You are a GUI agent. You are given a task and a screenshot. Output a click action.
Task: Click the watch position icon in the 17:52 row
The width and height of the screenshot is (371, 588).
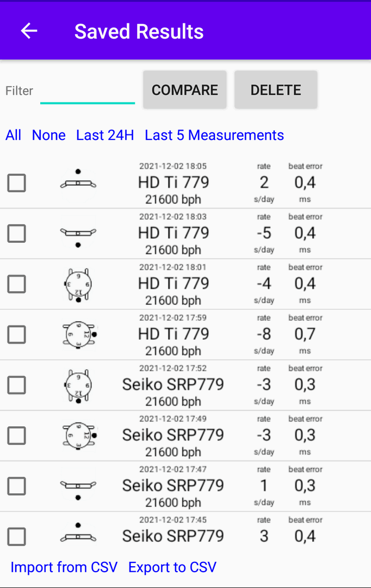78,386
